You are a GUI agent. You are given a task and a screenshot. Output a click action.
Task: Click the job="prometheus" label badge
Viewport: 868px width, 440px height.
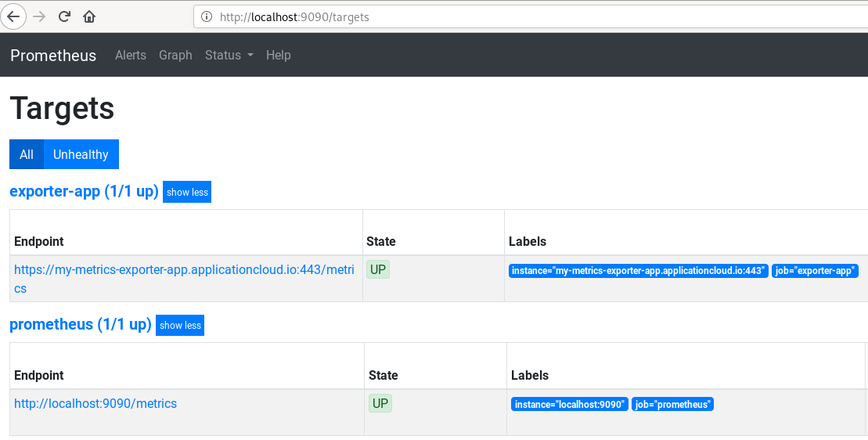[x=672, y=405]
